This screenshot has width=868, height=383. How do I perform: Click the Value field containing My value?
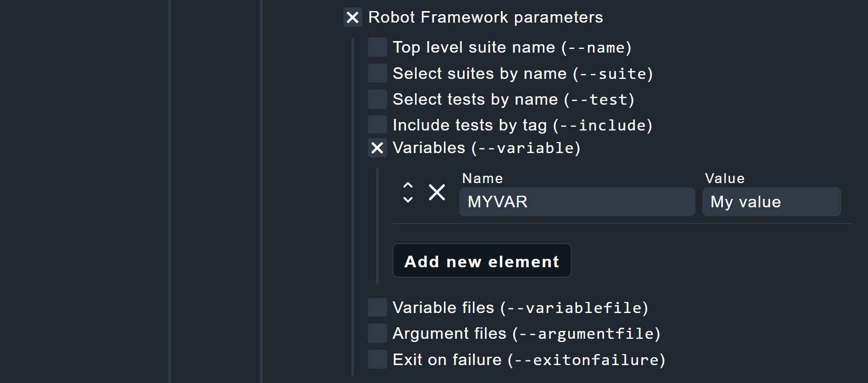coord(771,202)
